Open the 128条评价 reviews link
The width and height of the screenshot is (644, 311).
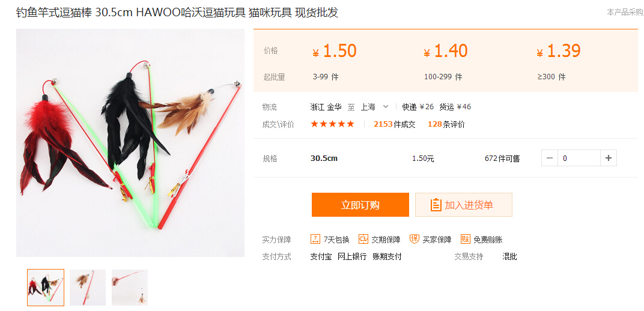tap(446, 124)
